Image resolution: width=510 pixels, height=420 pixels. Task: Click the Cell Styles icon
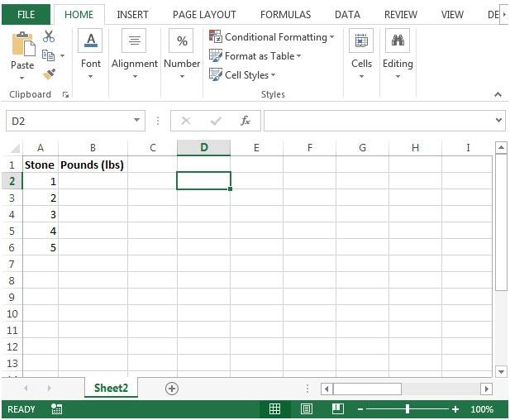pos(215,74)
